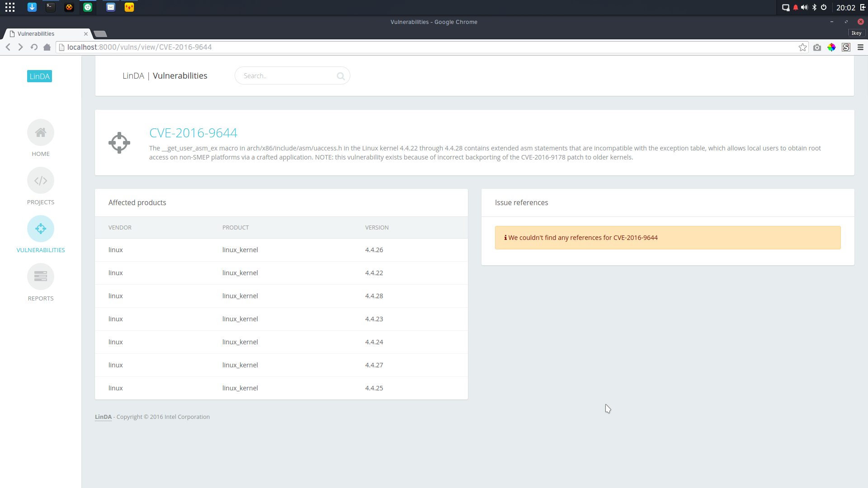Click the search magnifier icon

pyautogui.click(x=341, y=76)
